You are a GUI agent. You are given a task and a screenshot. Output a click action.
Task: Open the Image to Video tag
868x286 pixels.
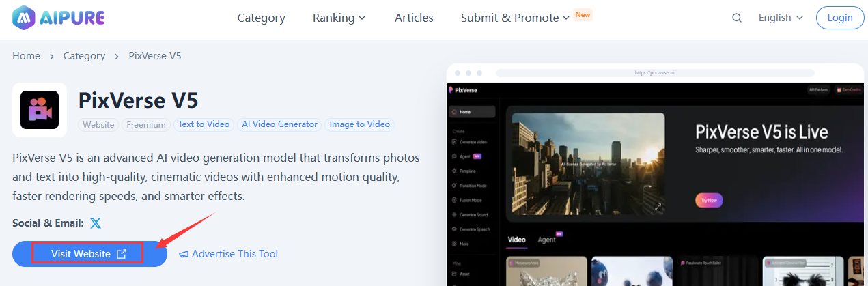point(360,124)
